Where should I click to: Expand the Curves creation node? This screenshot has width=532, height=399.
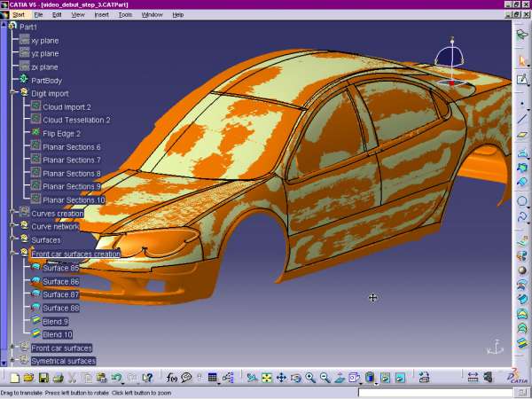[13, 212]
